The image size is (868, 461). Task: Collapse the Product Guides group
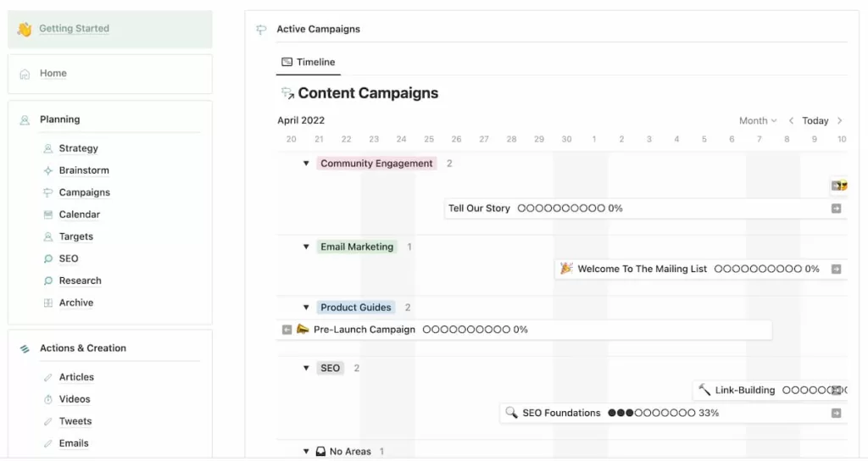306,307
